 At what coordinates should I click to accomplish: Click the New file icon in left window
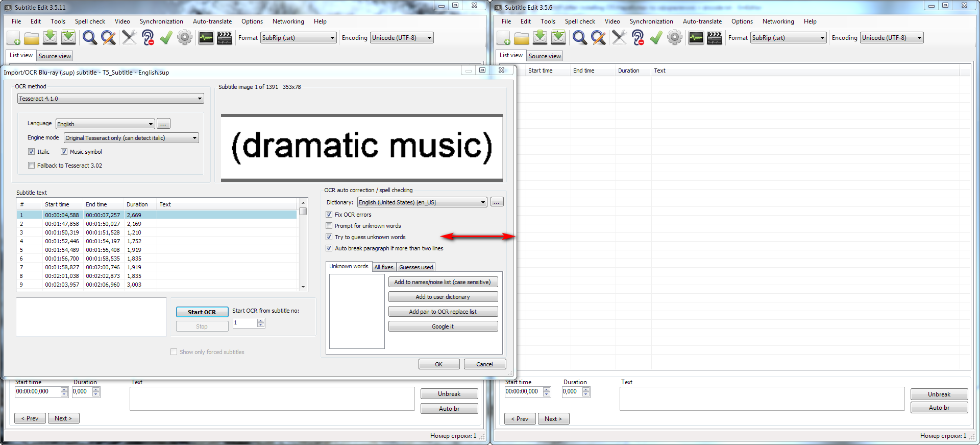click(x=14, y=38)
